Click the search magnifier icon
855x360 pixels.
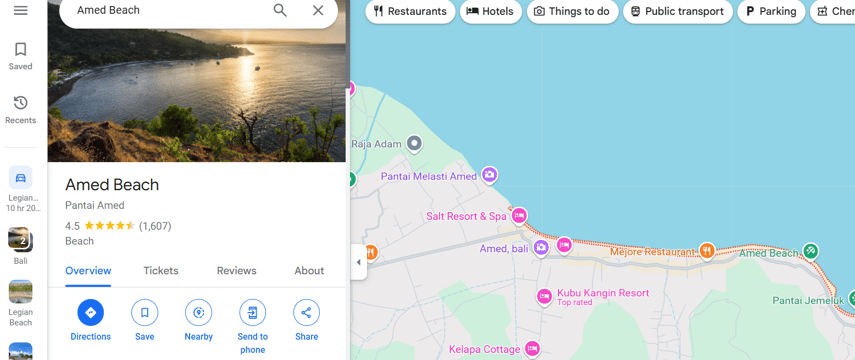pyautogui.click(x=280, y=10)
